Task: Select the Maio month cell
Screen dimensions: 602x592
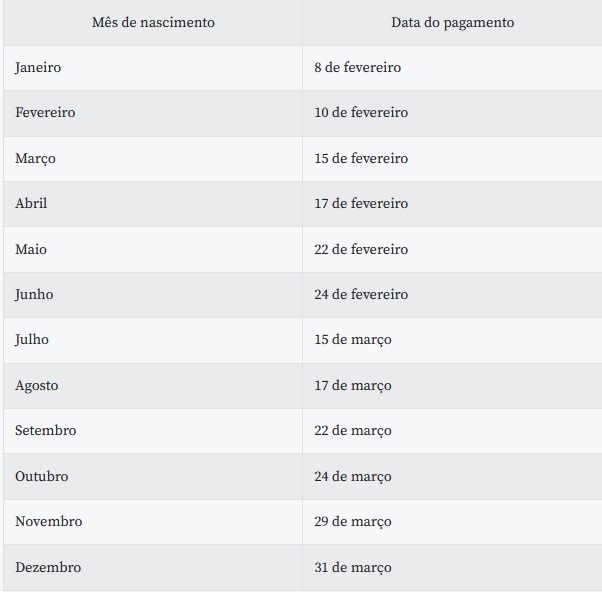Action: tap(31, 249)
